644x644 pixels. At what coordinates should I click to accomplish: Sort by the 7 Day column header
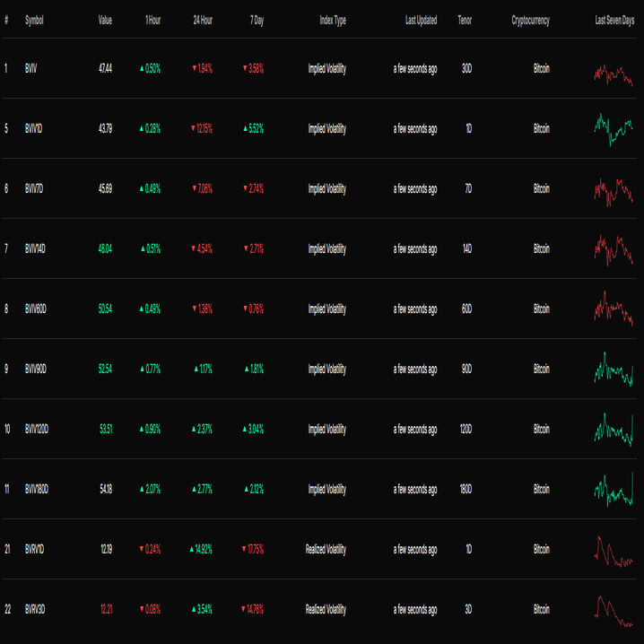coord(257,20)
